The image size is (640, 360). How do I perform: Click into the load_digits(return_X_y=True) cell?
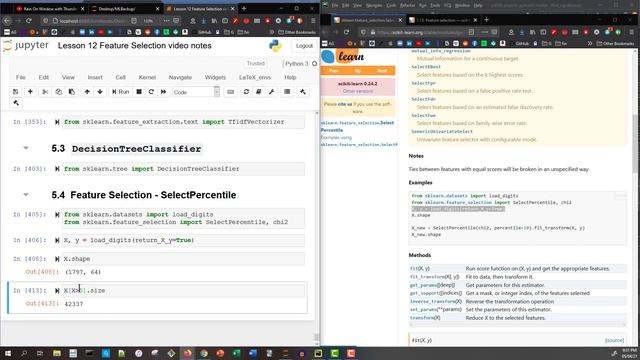click(183, 240)
